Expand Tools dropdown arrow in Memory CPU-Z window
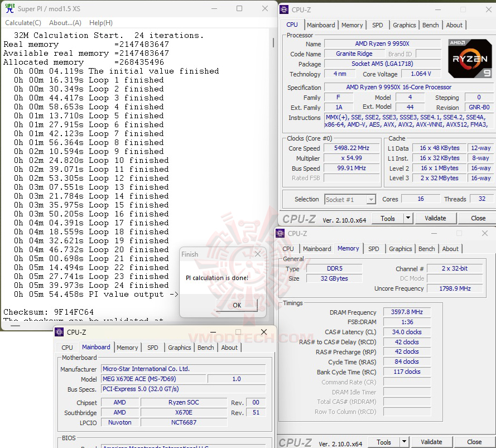This screenshot has height=448, width=496. pos(404,442)
